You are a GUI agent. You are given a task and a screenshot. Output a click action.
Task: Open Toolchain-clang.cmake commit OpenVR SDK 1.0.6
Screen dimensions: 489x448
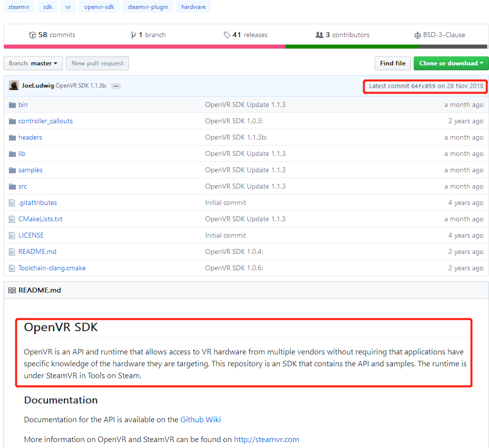234,268
